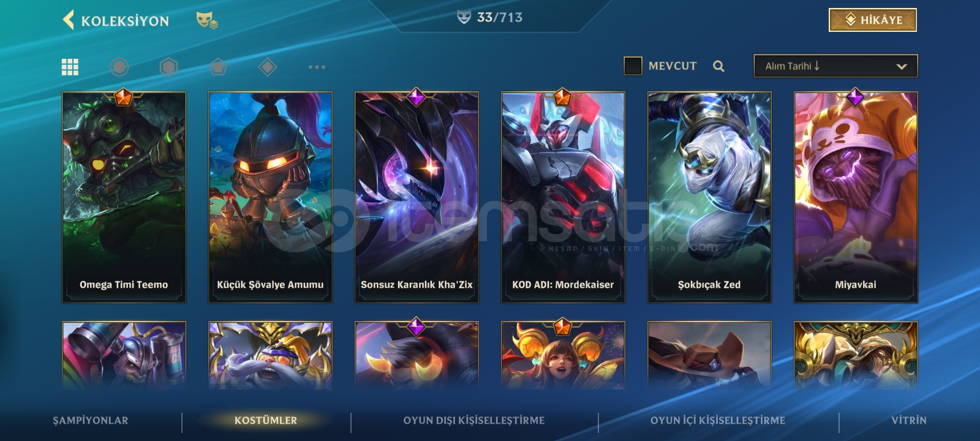Show more filters via three dots
The height and width of the screenshot is (441, 980).
317,67
